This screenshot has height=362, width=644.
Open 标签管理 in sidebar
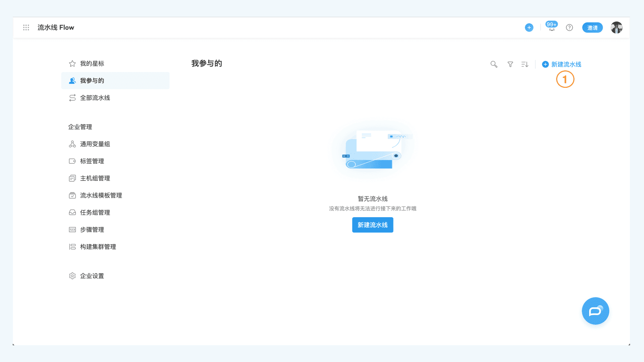coord(92,161)
